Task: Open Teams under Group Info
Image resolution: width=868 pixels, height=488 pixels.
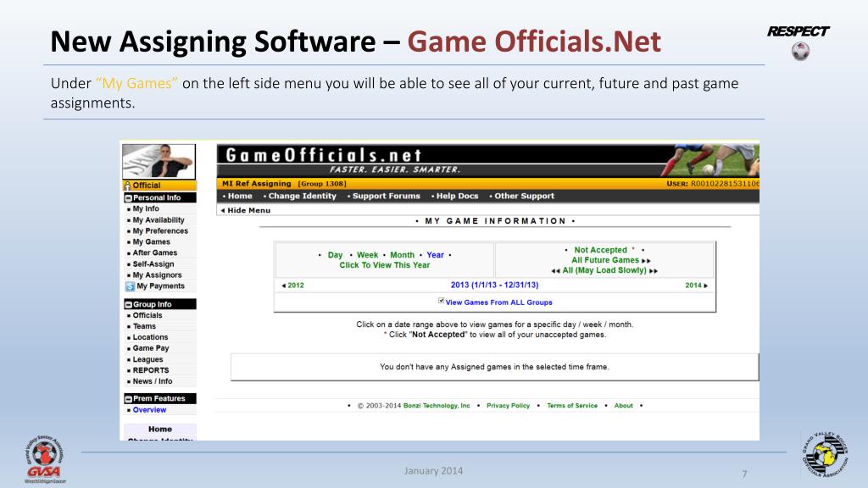Action: point(144,326)
